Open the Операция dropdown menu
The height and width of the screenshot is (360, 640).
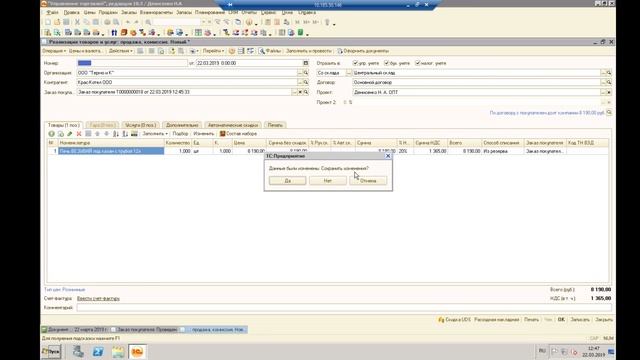click(x=54, y=51)
